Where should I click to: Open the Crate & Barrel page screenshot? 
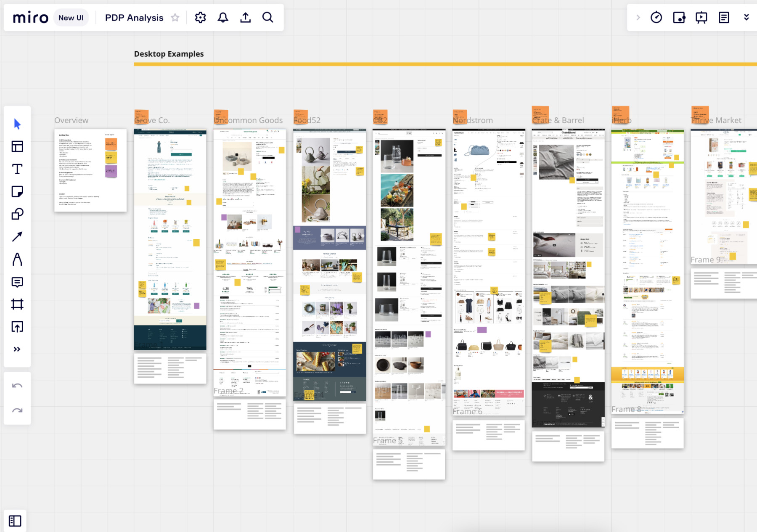click(x=568, y=278)
